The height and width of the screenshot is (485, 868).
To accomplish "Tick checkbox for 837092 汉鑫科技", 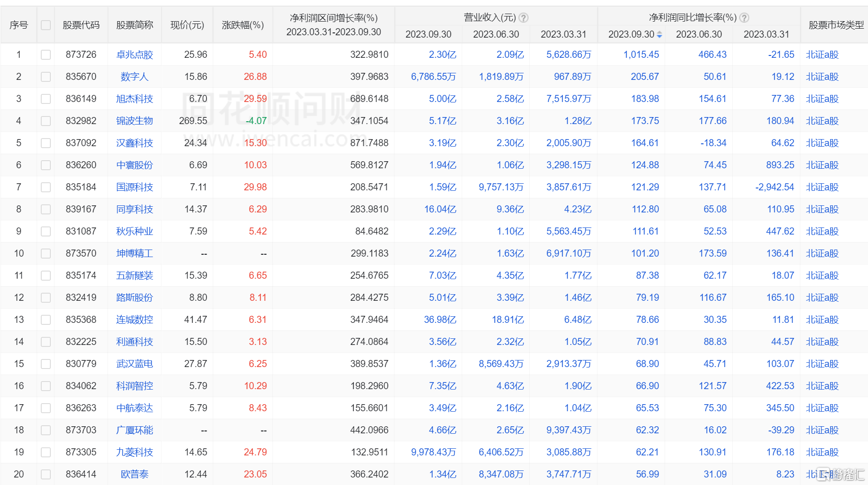I will (x=46, y=143).
